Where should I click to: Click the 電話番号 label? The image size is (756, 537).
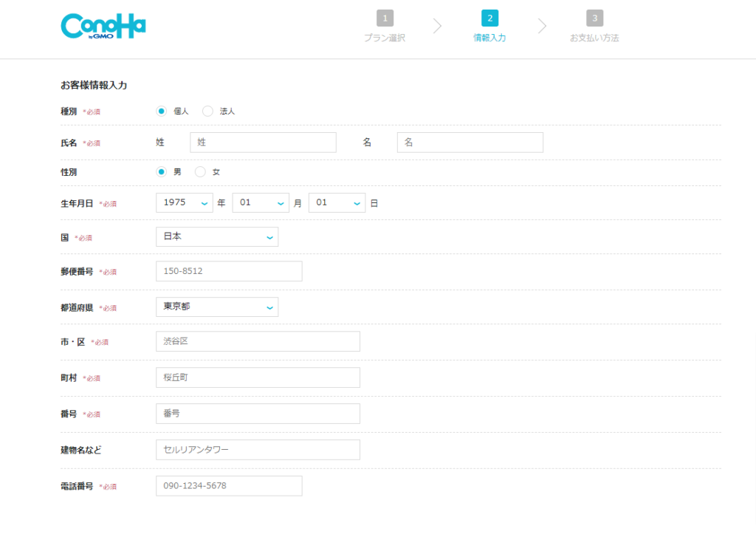point(77,486)
